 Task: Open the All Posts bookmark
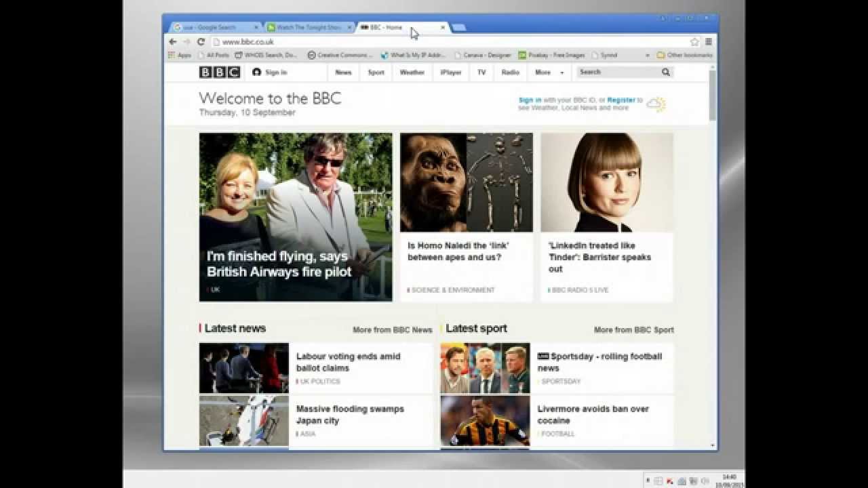213,55
